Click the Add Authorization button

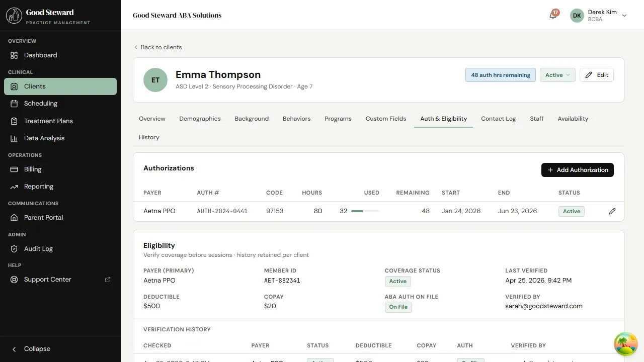(577, 170)
